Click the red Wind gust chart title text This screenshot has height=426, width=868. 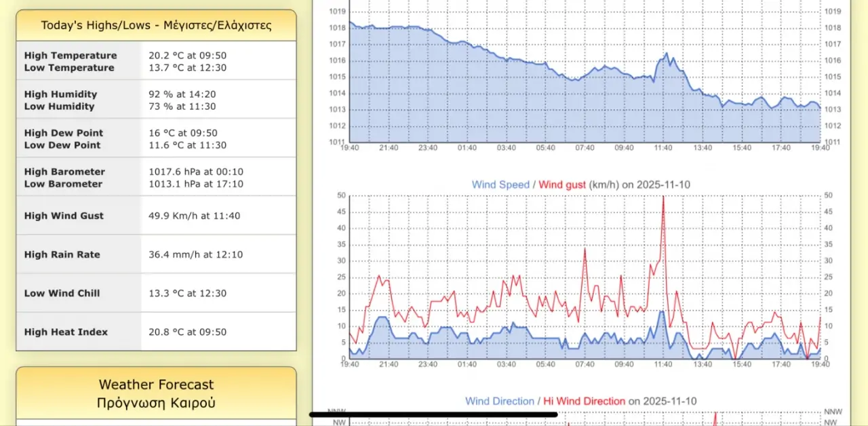coord(562,185)
